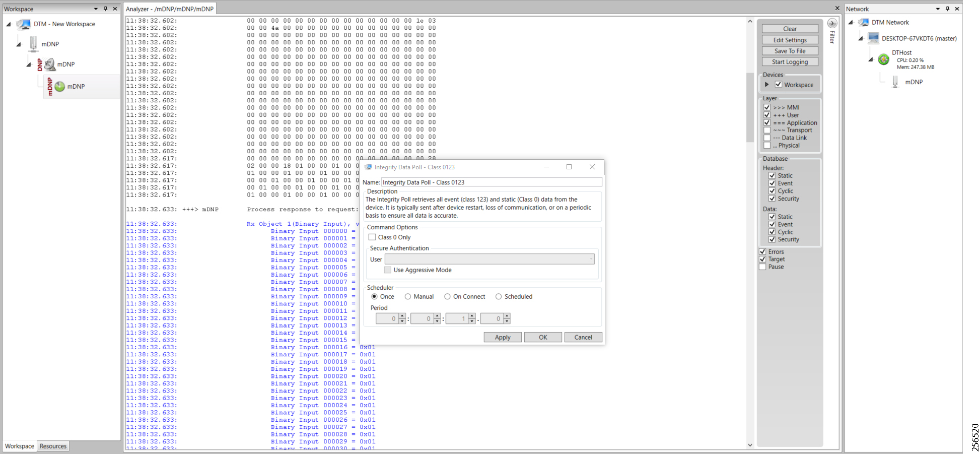Image resolution: width=980 pixels, height=454 pixels.
Task: Click the analyzer scrollbar up arrow
Action: pos(750,21)
